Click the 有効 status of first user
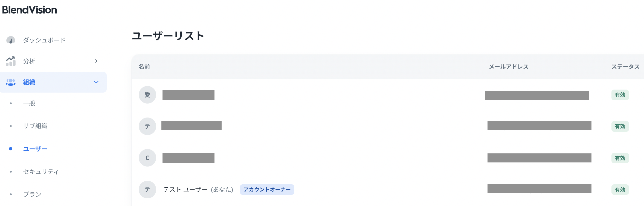This screenshot has width=644, height=206. tap(620, 95)
